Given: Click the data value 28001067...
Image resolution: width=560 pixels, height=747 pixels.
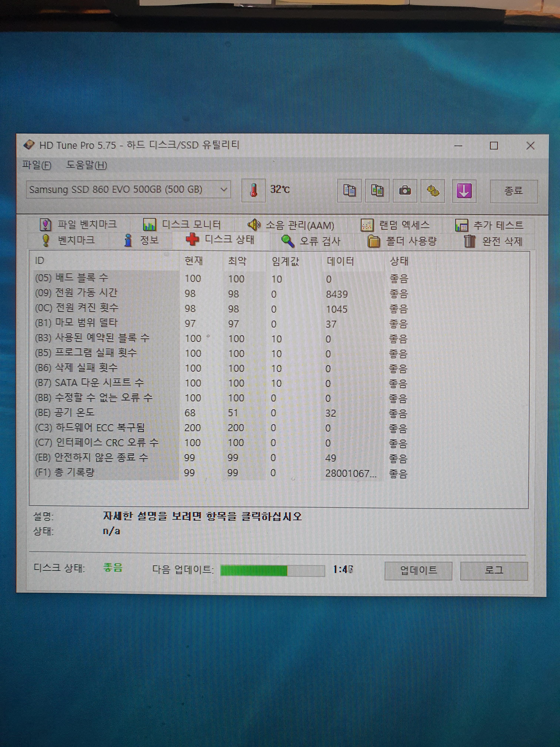Looking at the screenshot, I should pyautogui.click(x=351, y=474).
